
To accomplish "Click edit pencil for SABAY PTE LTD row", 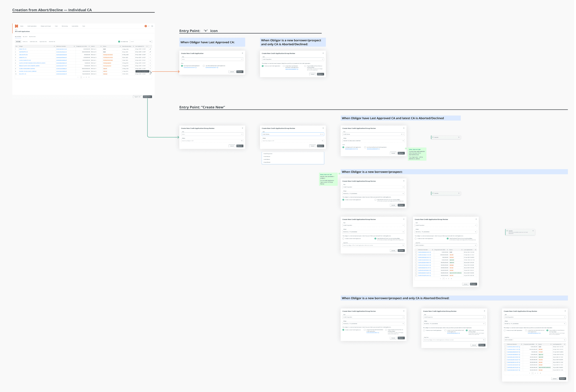I will coord(150,49).
